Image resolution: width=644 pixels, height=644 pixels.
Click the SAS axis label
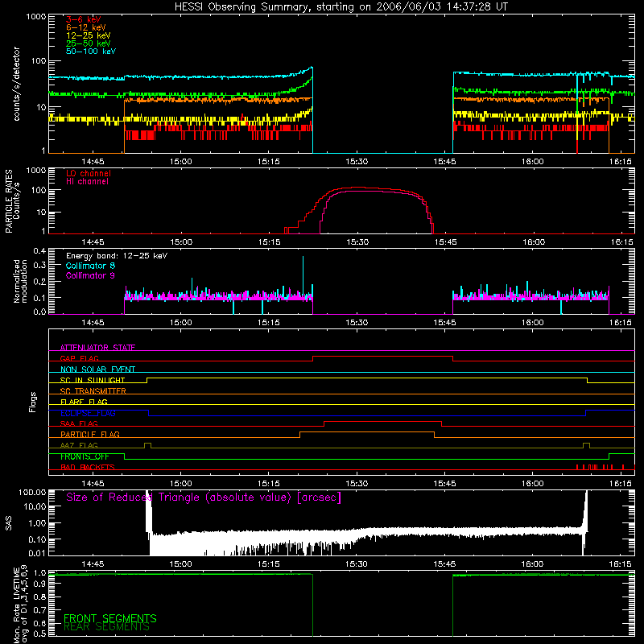8,523
